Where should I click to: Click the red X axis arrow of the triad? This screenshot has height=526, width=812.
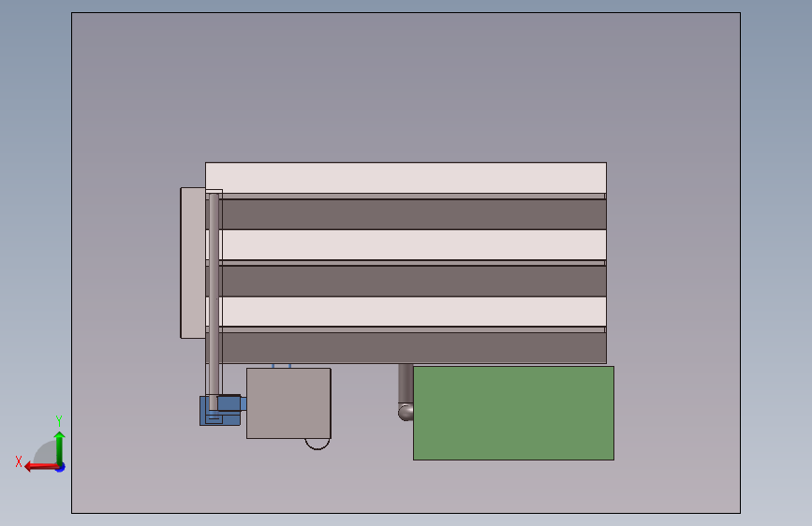40,467
